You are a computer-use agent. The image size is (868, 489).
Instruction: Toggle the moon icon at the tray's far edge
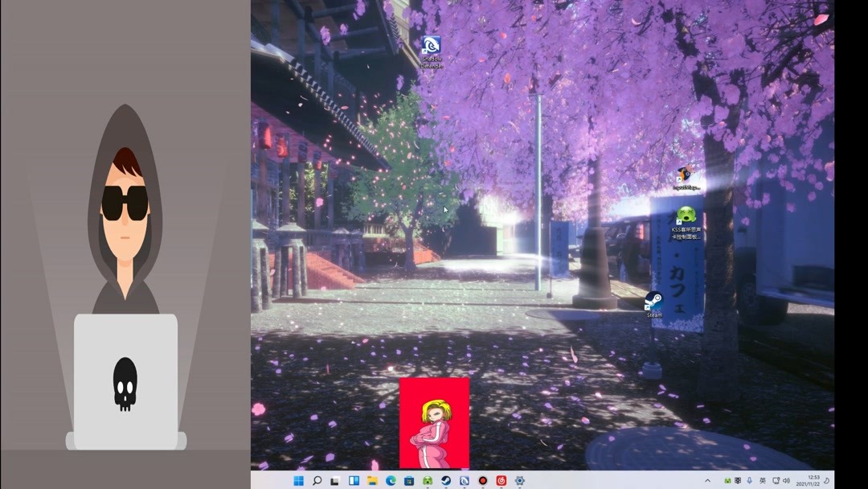(x=826, y=481)
